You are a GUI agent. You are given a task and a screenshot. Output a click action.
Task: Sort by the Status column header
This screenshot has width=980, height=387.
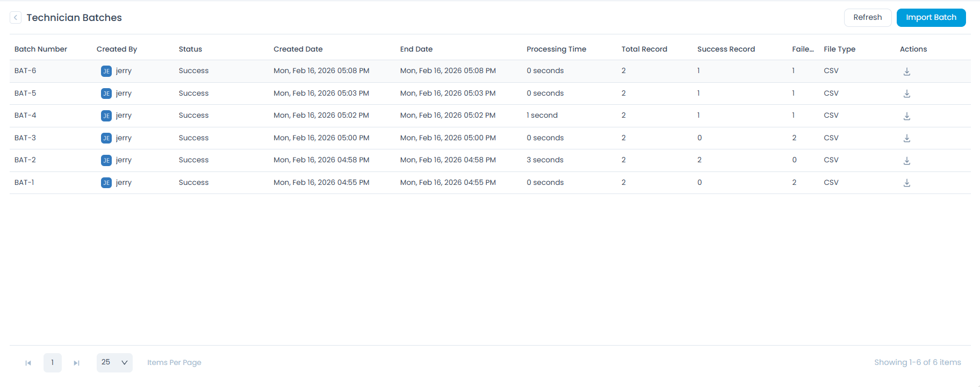190,49
